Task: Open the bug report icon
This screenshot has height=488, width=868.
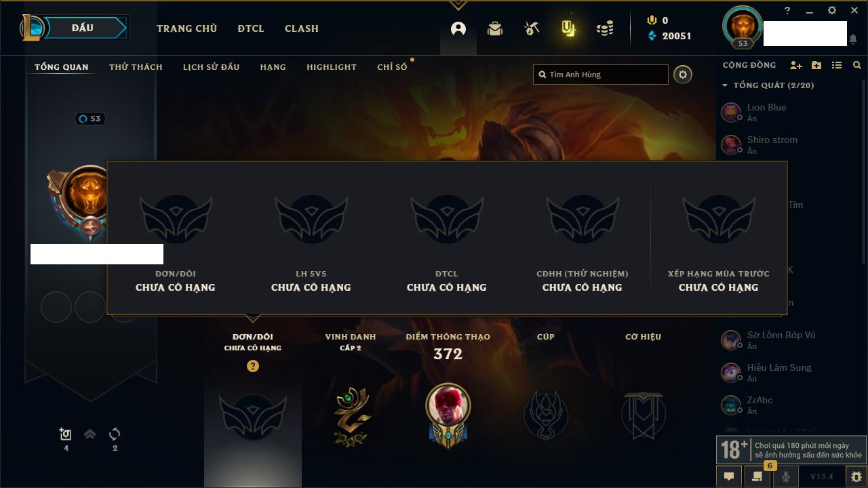Action: [856, 476]
